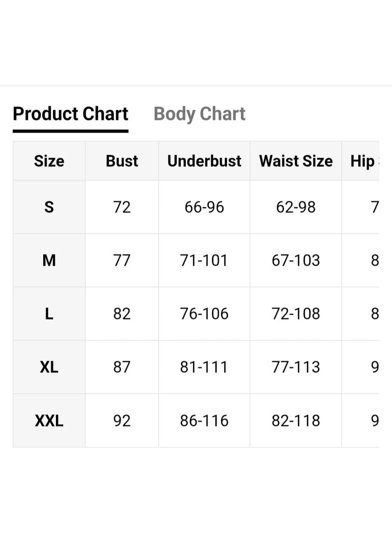Switch to the Body Chart tab
The image size is (392, 534).
[199, 114]
